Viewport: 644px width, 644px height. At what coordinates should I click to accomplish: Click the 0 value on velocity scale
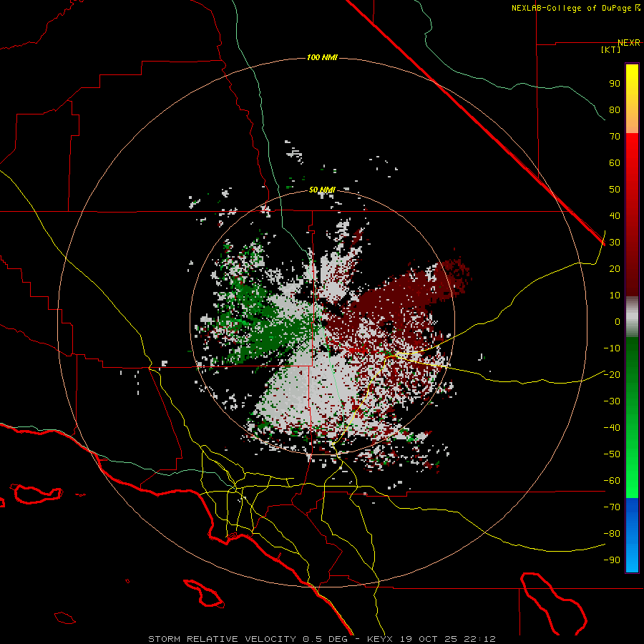coord(618,322)
